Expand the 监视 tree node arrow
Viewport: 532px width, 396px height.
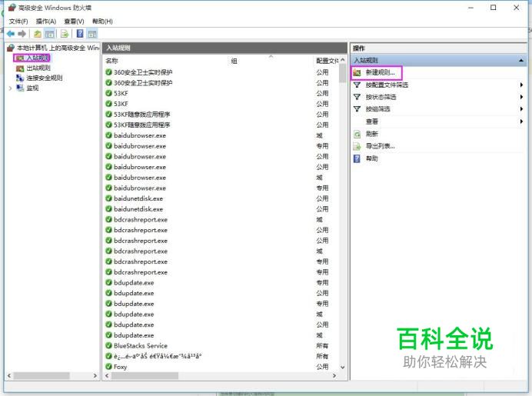[x=10, y=88]
